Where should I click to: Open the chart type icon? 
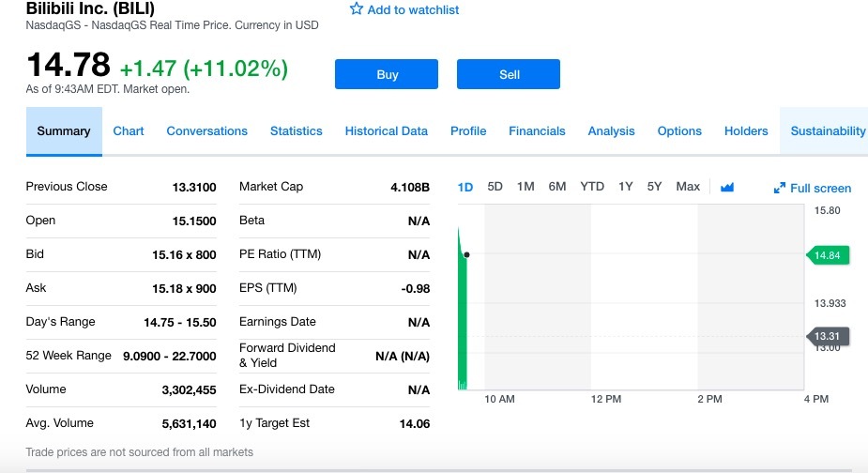[x=726, y=187]
